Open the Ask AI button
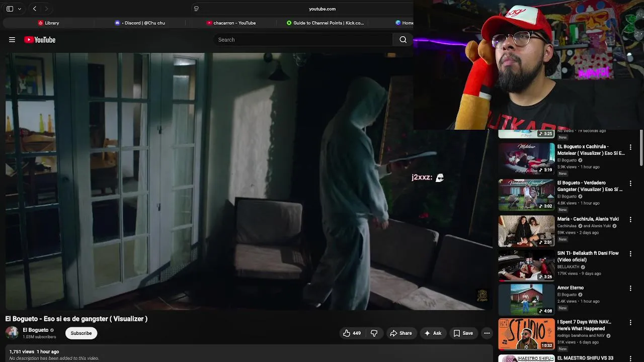The height and width of the screenshot is (362, 644). (x=433, y=333)
